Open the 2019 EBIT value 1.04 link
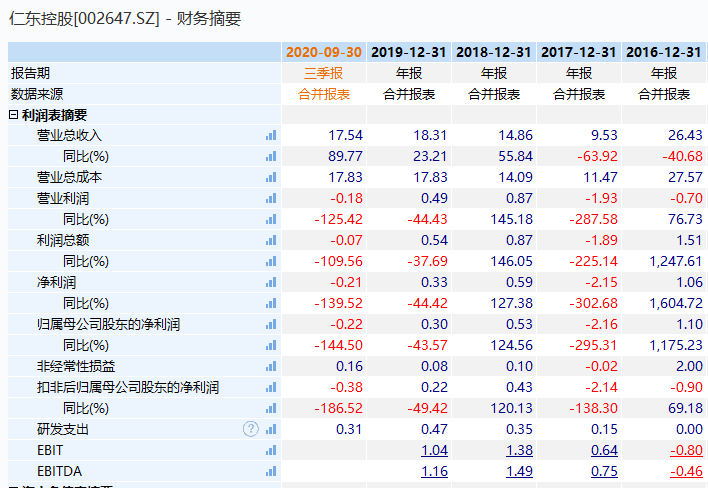 (434, 450)
